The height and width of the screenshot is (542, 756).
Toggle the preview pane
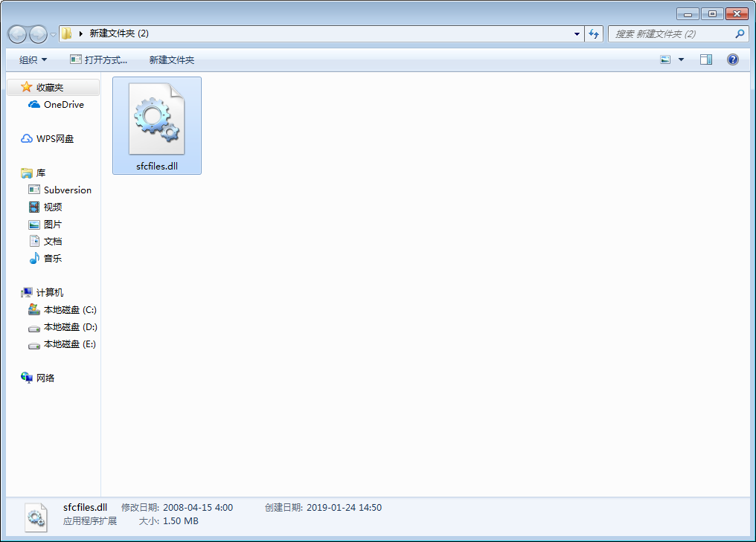(x=705, y=59)
